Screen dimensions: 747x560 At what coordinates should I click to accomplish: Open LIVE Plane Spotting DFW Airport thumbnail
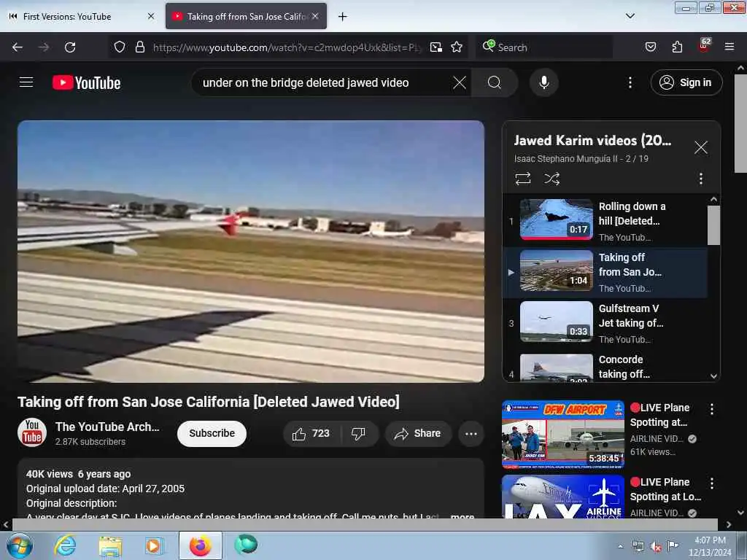click(x=562, y=435)
